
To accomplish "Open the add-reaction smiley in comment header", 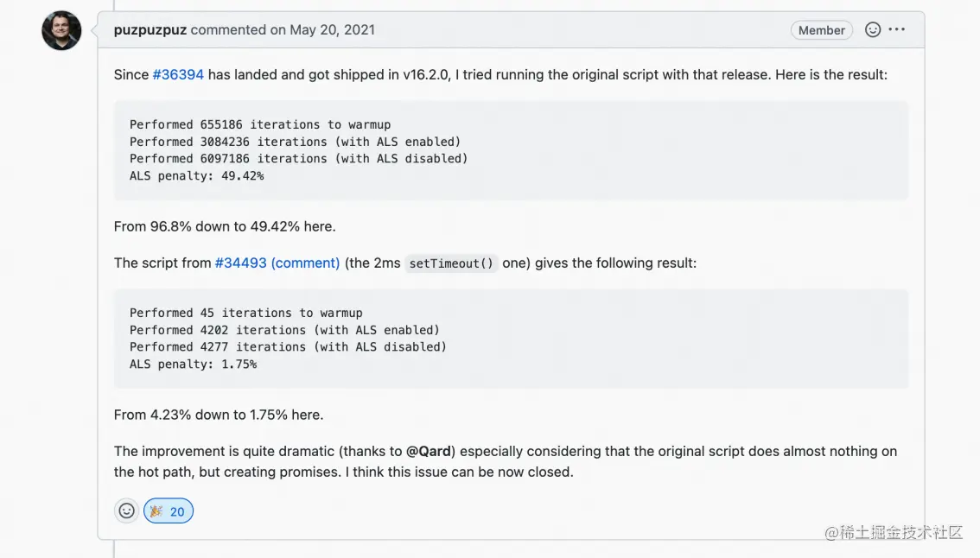I will point(873,29).
